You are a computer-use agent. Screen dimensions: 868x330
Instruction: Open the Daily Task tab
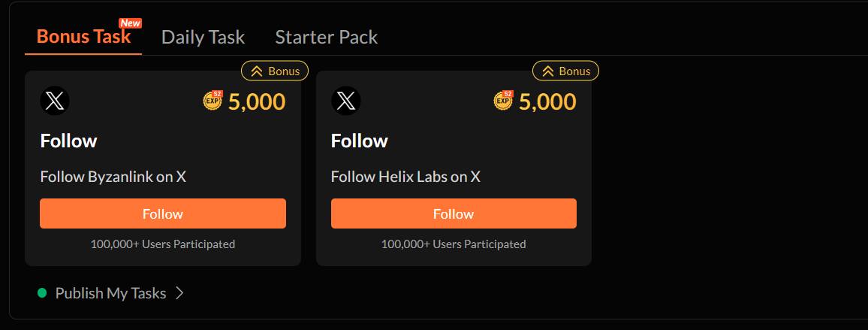click(203, 37)
